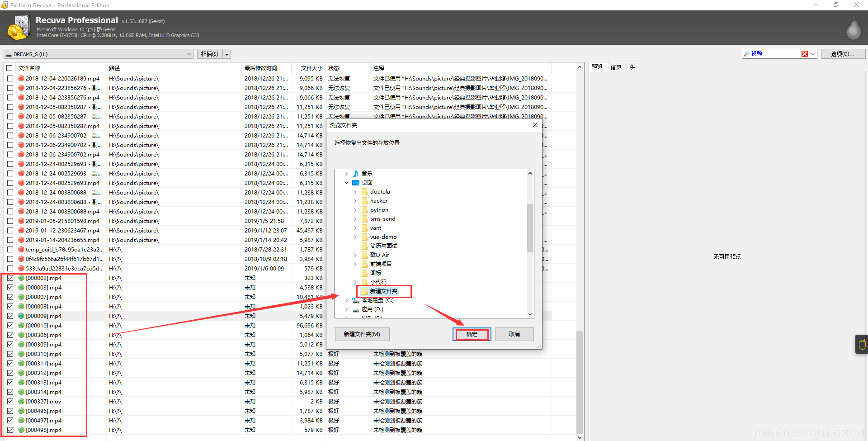Uncheck the box for [000498].mp4
The height and width of the screenshot is (441, 868).
(x=10, y=430)
